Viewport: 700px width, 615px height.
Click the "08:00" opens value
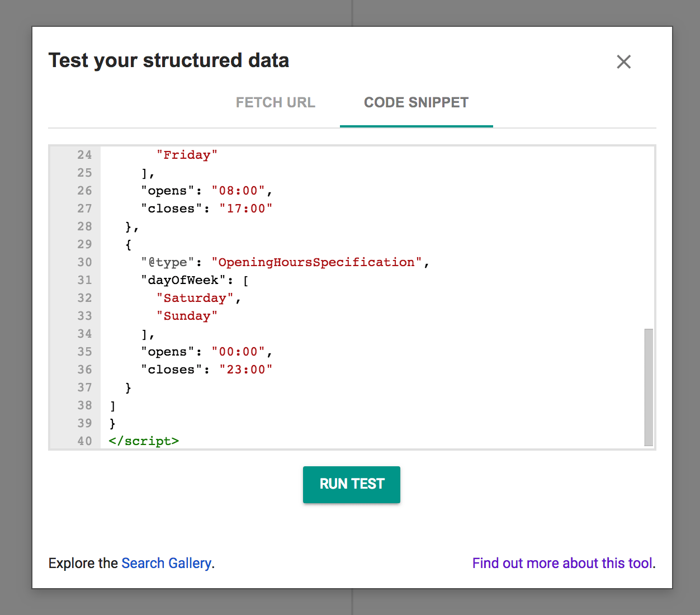(x=238, y=191)
